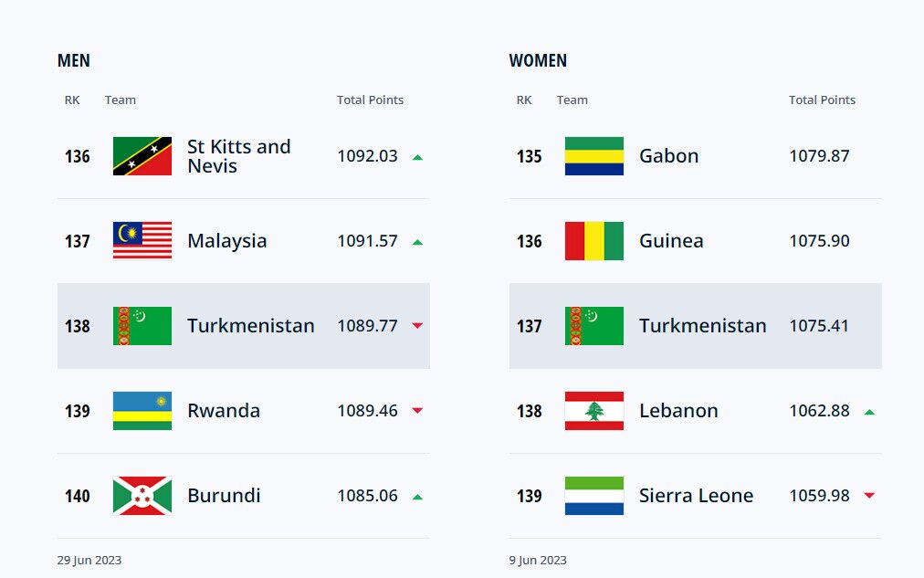Click the St Kitts and Nevis flag
Viewport: 924px width, 578px height.
point(142,156)
